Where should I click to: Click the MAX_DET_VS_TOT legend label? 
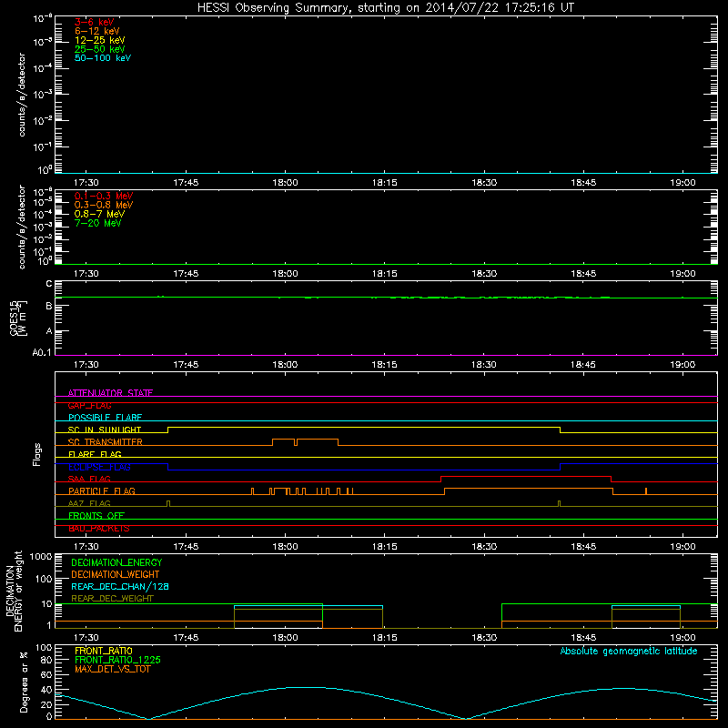(x=112, y=669)
